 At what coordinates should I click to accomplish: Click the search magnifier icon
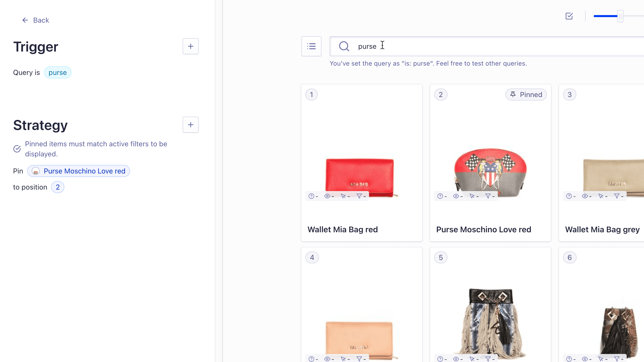click(x=344, y=46)
